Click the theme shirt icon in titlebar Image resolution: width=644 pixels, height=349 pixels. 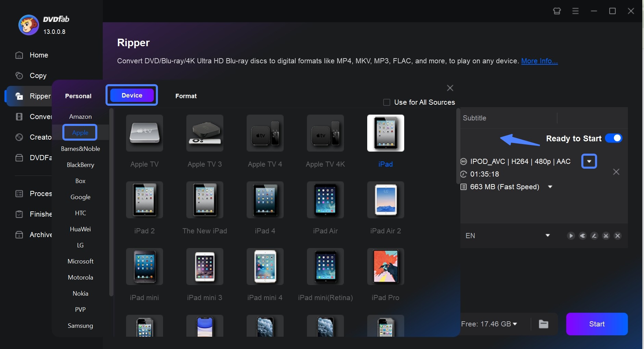[x=557, y=11]
